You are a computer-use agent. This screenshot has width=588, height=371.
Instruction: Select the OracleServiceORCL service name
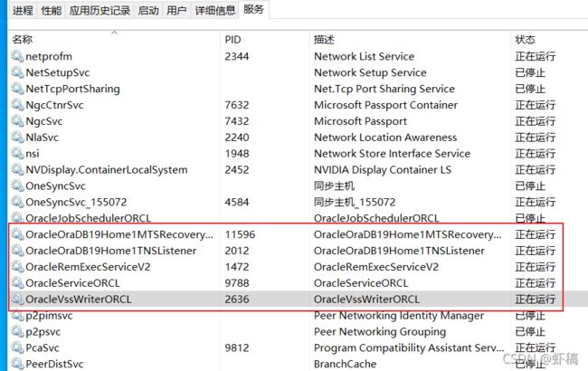click(72, 283)
